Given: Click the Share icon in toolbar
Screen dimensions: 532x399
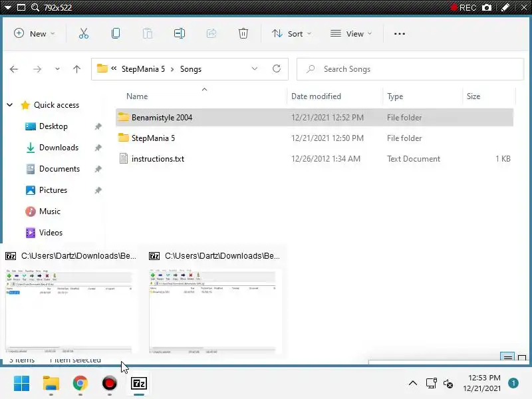Looking at the screenshot, I should point(211,34).
